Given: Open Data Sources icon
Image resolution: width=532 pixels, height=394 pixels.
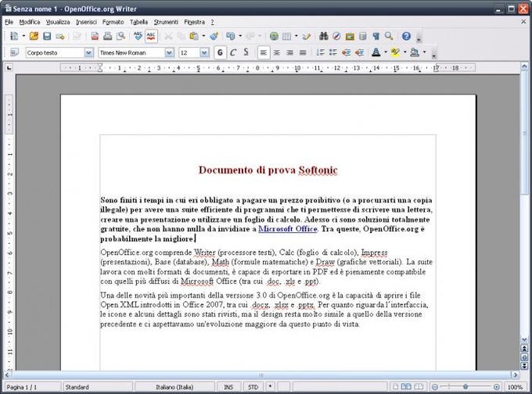Looking at the screenshot, I should 363,36.
